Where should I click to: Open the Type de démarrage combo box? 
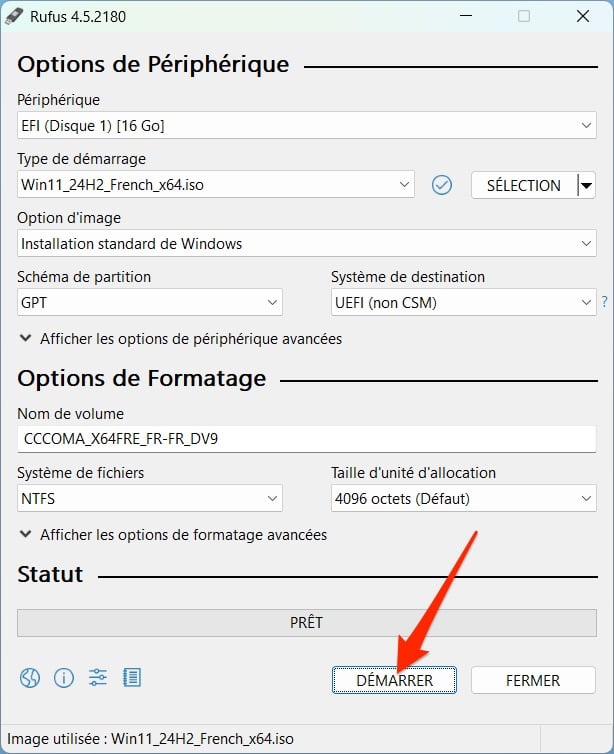coord(216,184)
